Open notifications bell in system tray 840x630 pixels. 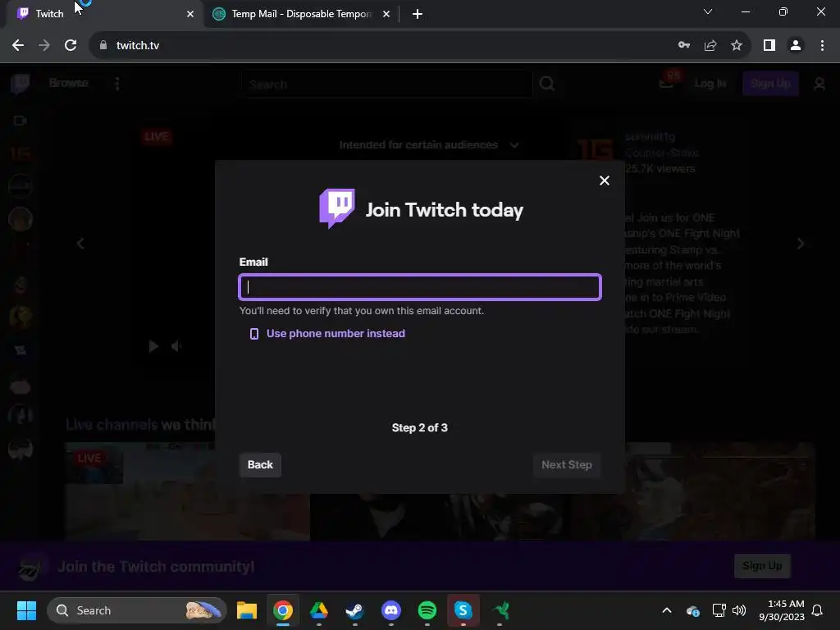[818, 610]
